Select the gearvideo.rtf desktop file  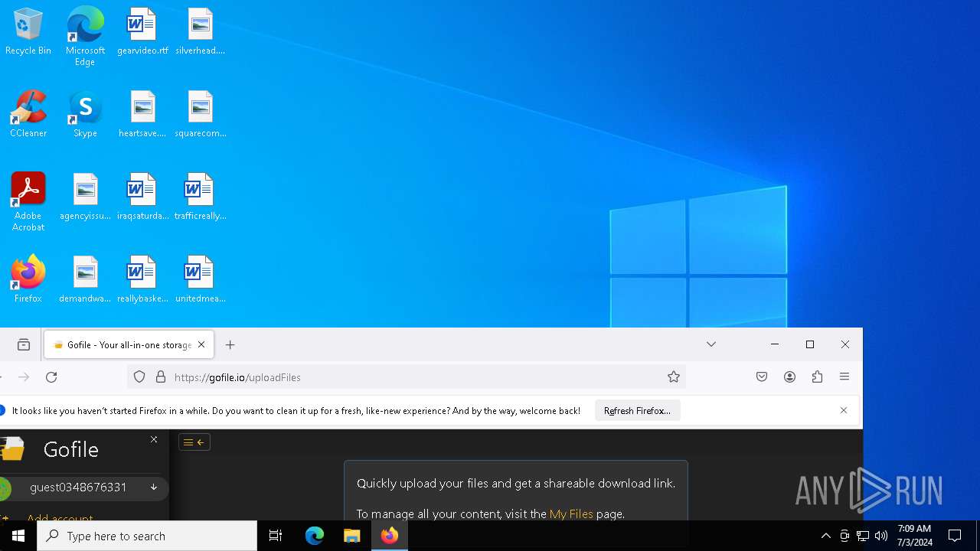[x=142, y=32]
